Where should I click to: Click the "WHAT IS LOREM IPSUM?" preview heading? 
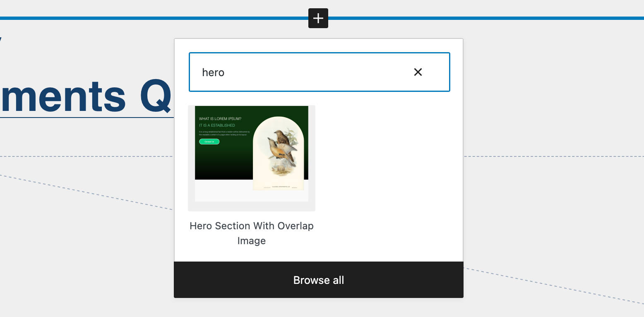(220, 119)
